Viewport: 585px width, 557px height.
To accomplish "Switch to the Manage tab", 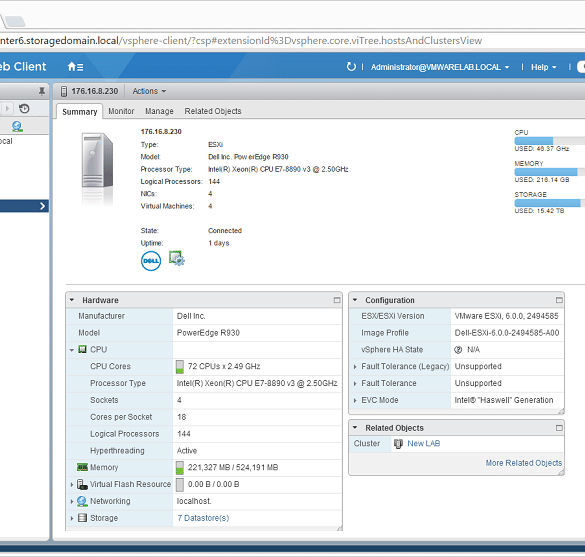I will coord(159,111).
